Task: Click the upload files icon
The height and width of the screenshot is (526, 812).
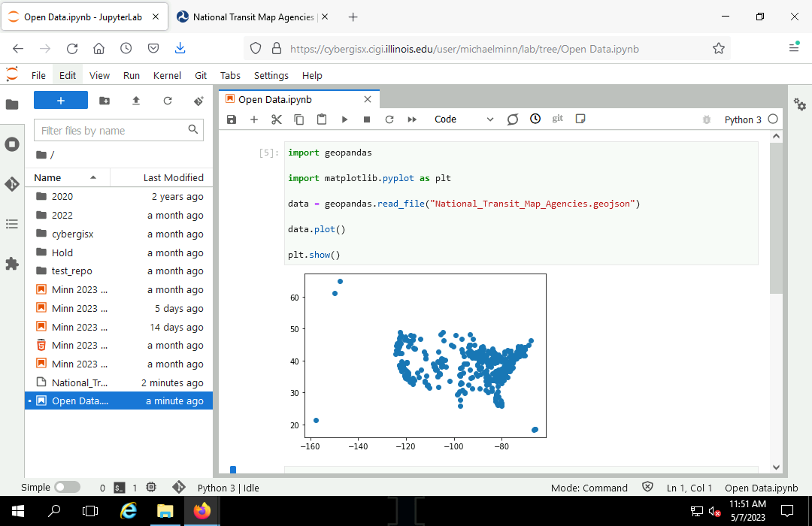Action: [x=136, y=101]
